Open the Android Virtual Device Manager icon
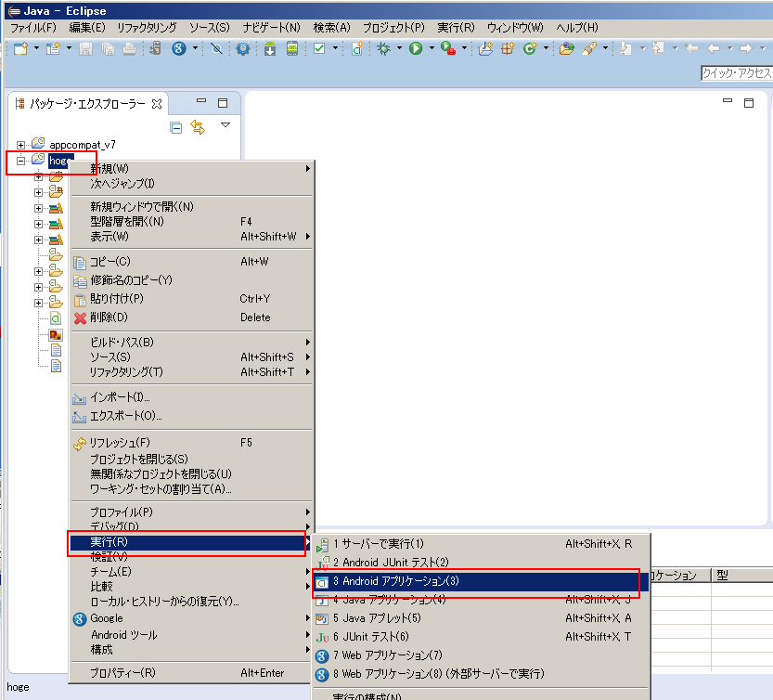The image size is (773, 700). [x=292, y=48]
